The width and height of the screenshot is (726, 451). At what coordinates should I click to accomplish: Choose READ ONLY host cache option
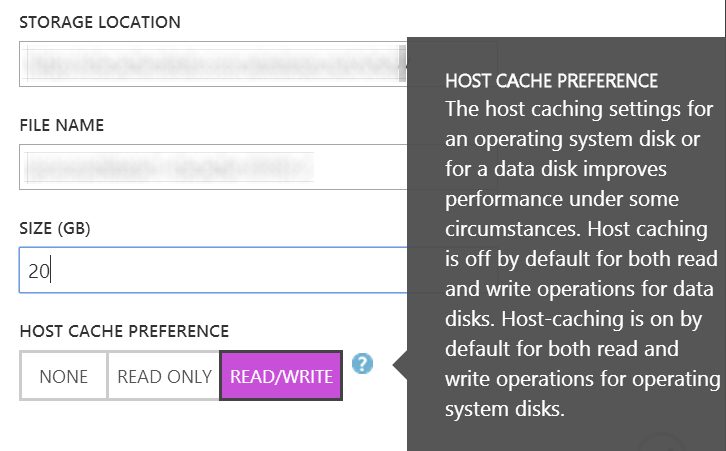point(164,376)
